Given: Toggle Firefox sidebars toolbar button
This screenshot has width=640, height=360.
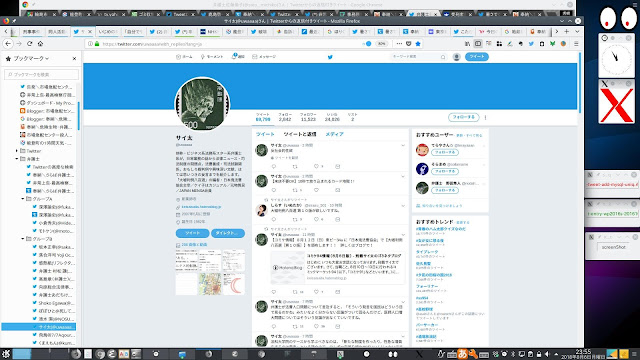Looking at the screenshot, I should [478, 44].
